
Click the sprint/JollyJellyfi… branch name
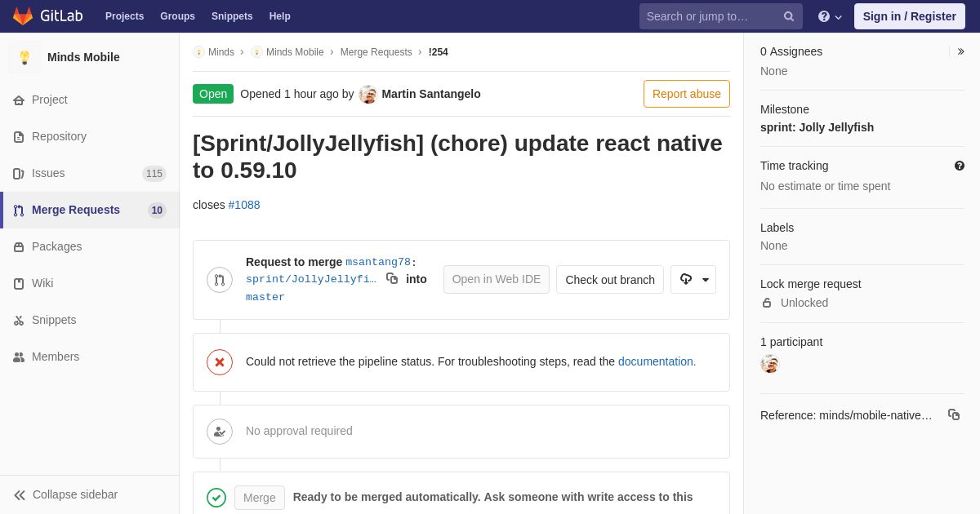coord(311,279)
